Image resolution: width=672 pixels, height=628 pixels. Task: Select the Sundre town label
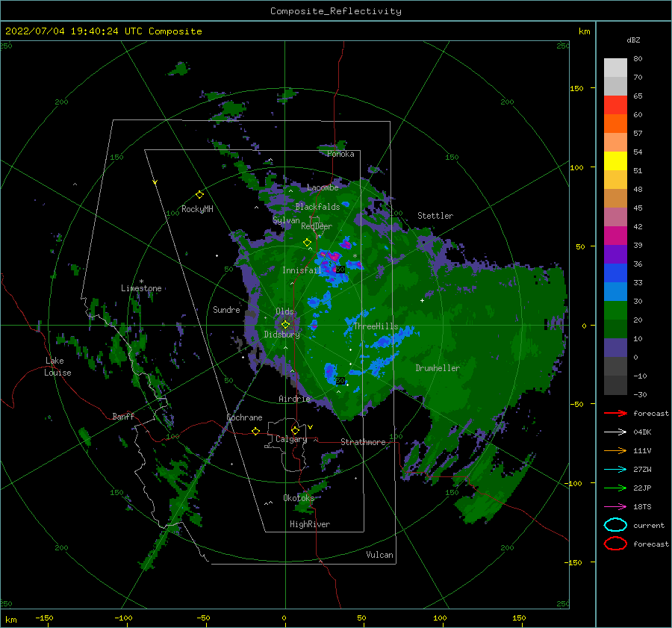point(226,309)
